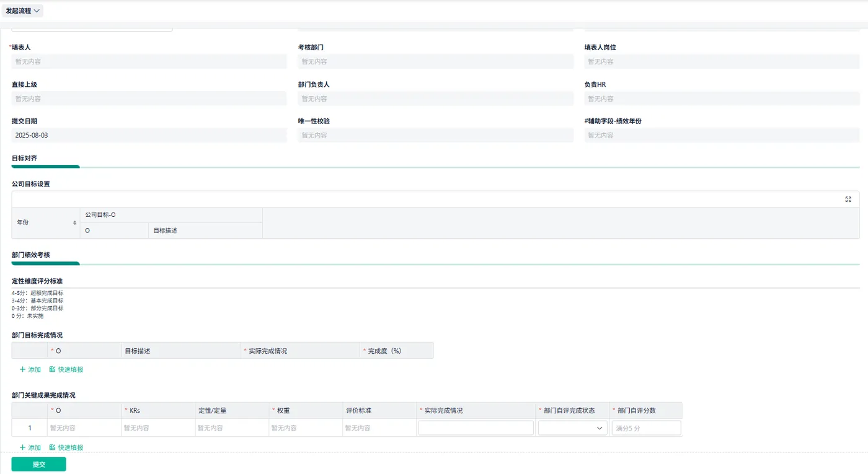
Task: Click the KRs cell in row 1
Action: click(x=158, y=428)
